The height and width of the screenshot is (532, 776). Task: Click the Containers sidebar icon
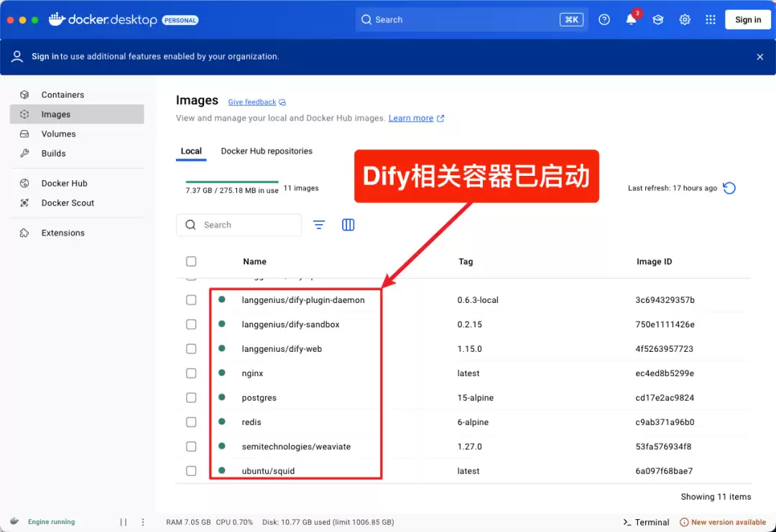tap(24, 95)
